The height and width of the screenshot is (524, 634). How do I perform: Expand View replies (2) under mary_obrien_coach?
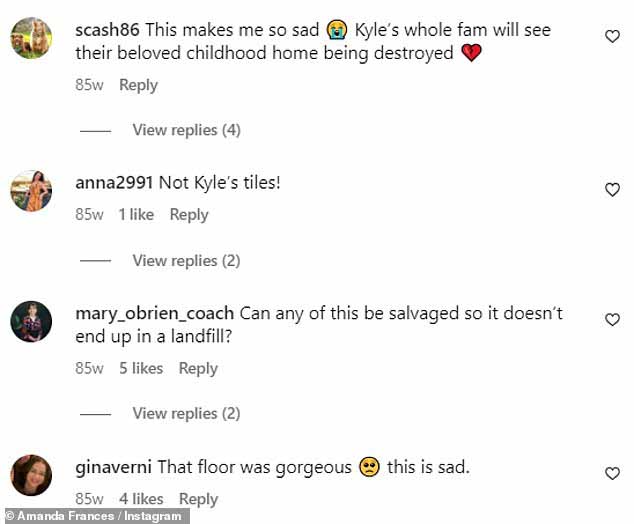pyautogui.click(x=186, y=414)
